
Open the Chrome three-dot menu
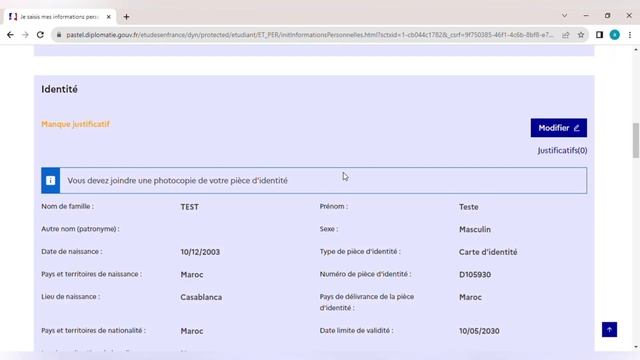point(630,35)
